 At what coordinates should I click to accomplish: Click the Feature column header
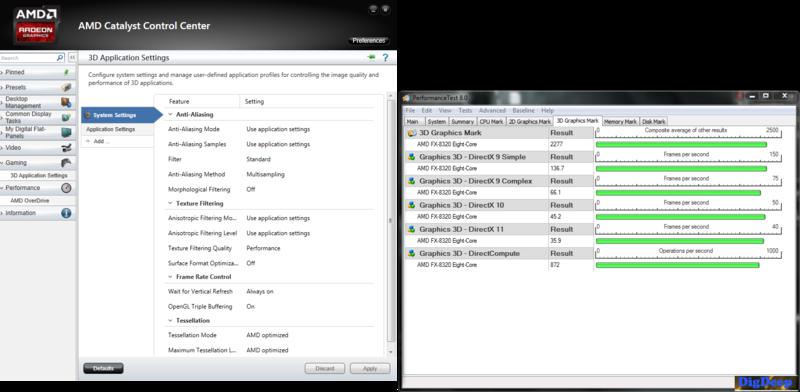tap(179, 102)
